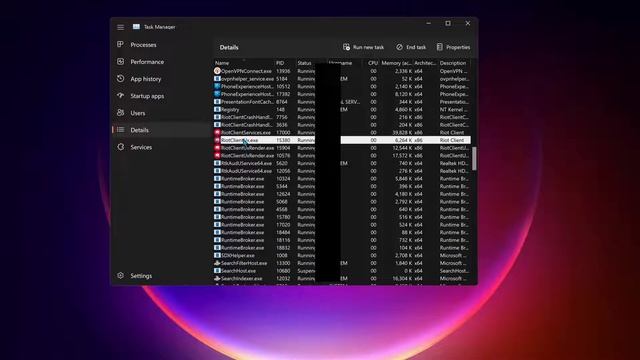Select the Registry process name

click(230, 109)
